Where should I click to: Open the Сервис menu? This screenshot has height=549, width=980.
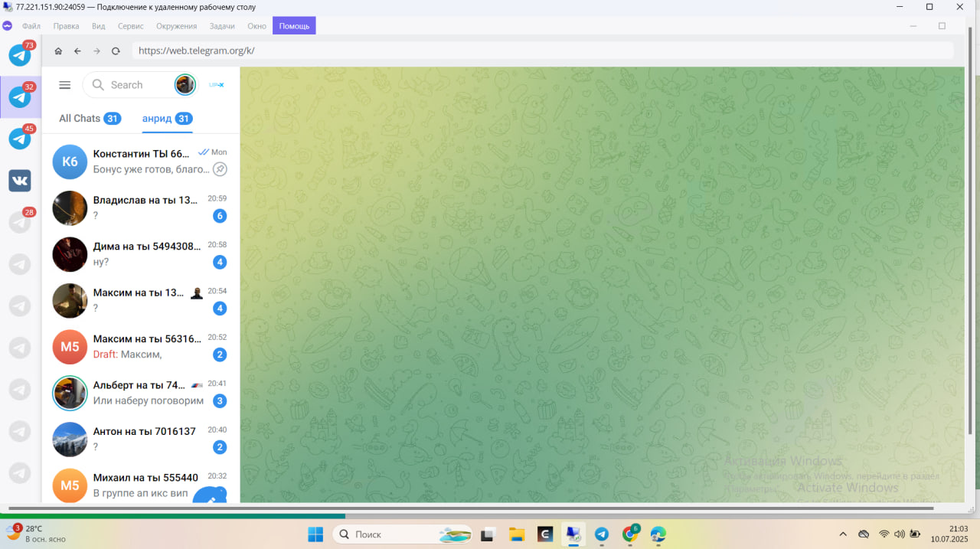(x=131, y=26)
